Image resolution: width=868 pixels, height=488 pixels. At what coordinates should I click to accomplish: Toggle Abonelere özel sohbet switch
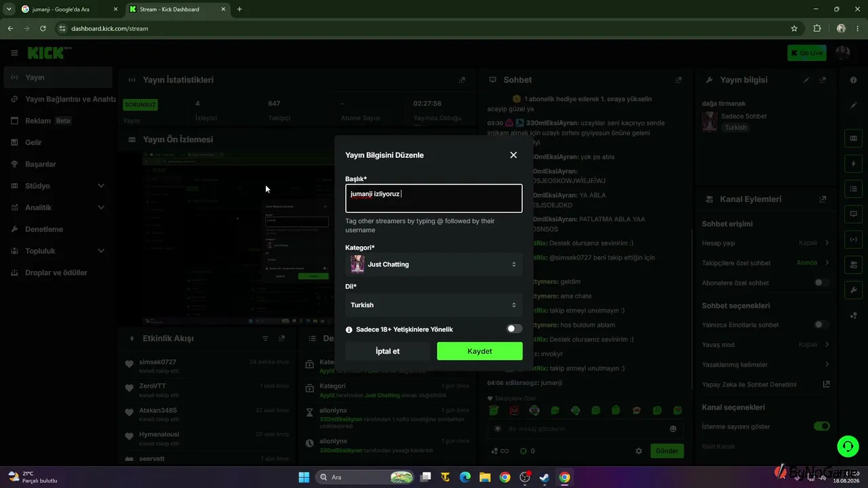821,283
